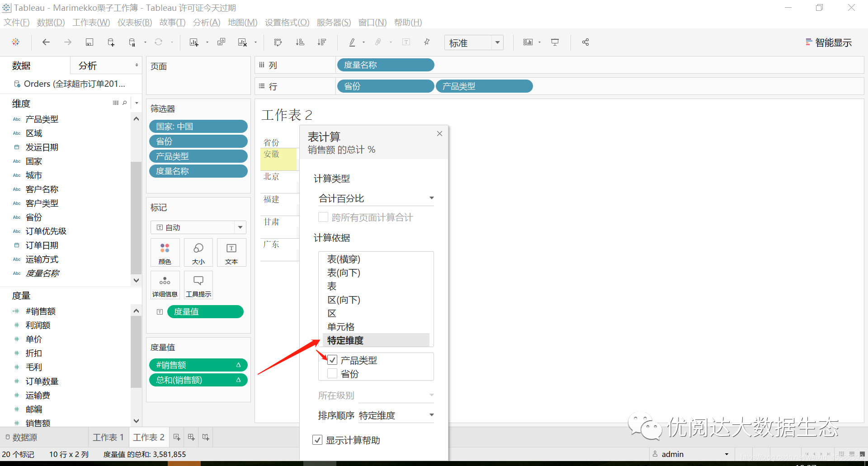Click the 国家: 中国 filter pill
The height and width of the screenshot is (466, 868).
pyautogui.click(x=198, y=126)
